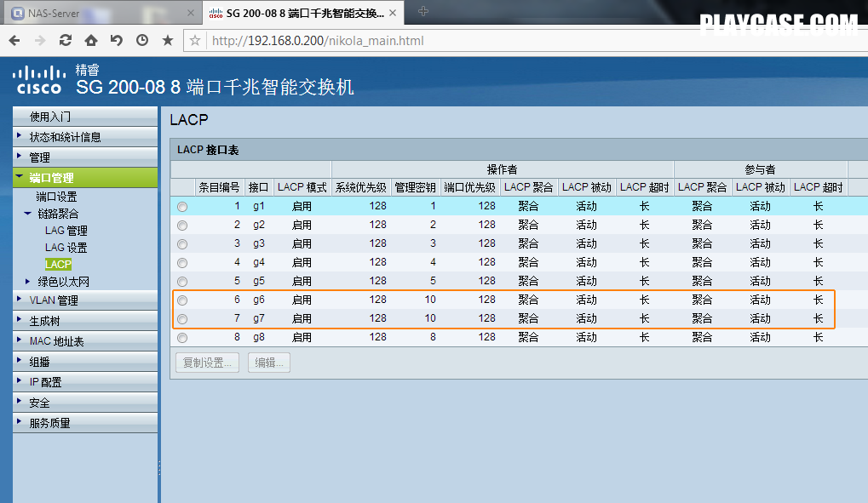
Task: Expand the 服务质量 menu arrow
Action: [20, 422]
